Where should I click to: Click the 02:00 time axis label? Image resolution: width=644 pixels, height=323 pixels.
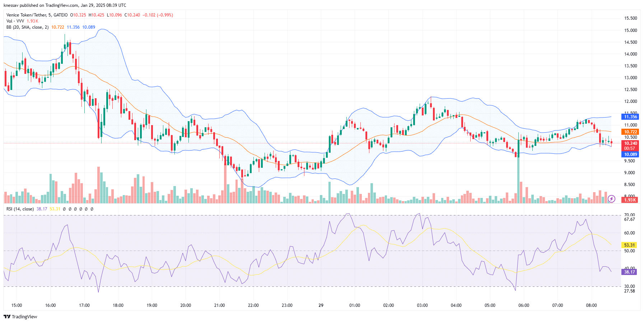(388, 305)
